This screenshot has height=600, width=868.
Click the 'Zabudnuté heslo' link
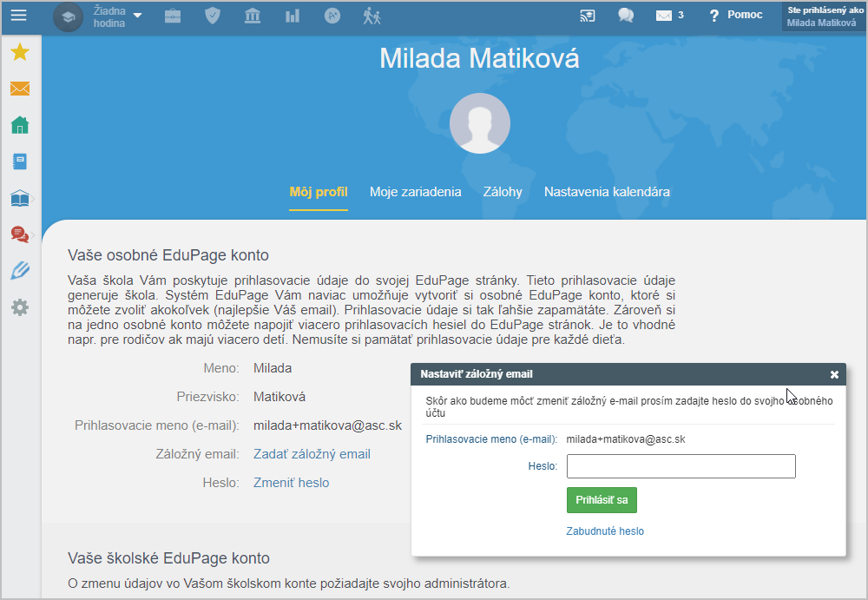point(605,531)
